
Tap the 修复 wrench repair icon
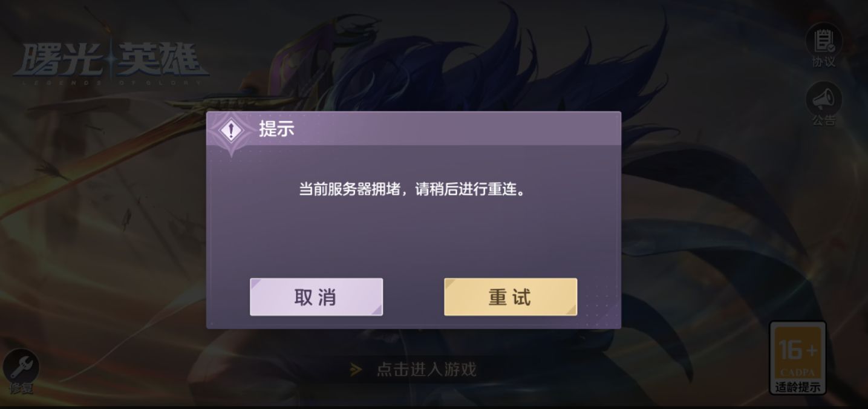coord(21,365)
